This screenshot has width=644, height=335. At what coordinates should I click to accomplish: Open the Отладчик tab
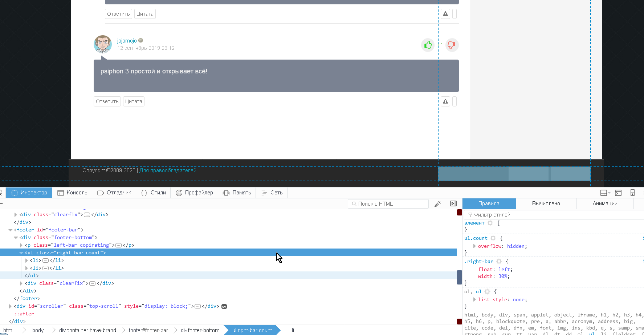114,193
